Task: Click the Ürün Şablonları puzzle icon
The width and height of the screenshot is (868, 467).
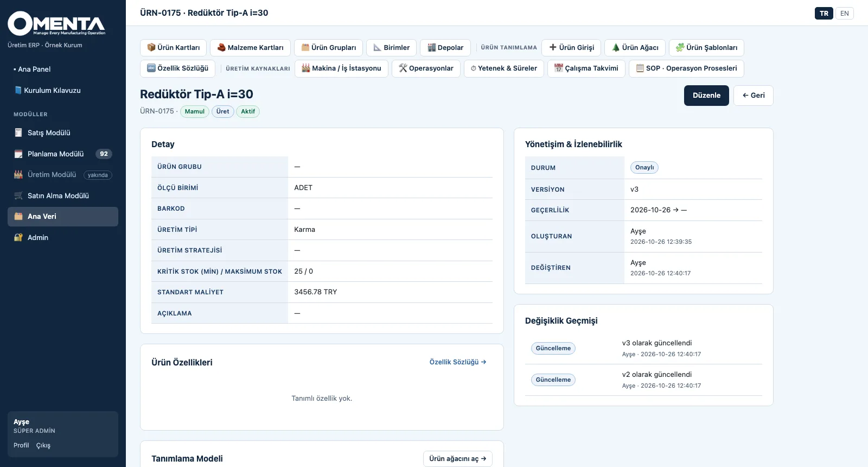Action: point(680,47)
